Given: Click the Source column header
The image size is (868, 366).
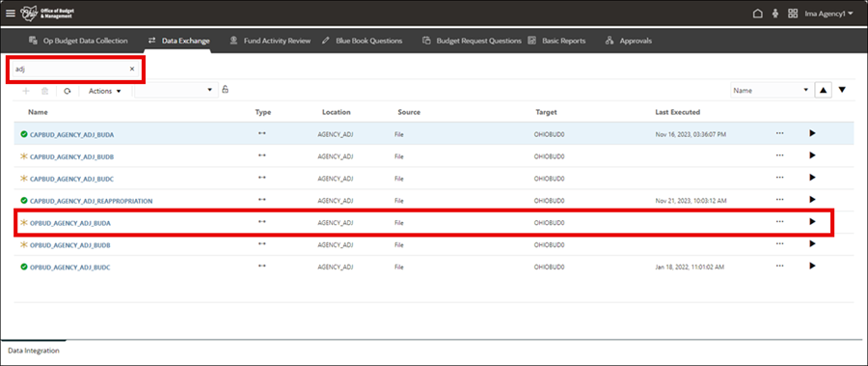Looking at the screenshot, I should click(x=409, y=112).
